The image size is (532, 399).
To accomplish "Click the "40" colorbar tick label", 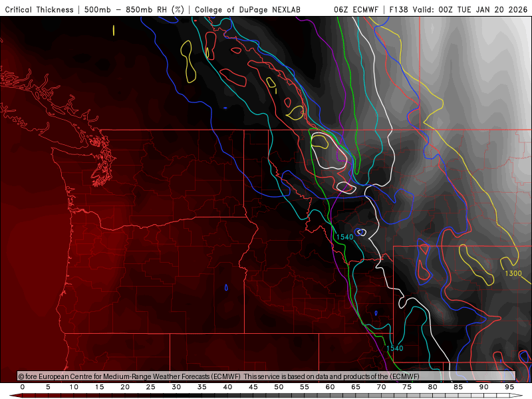I will click(x=227, y=387).
